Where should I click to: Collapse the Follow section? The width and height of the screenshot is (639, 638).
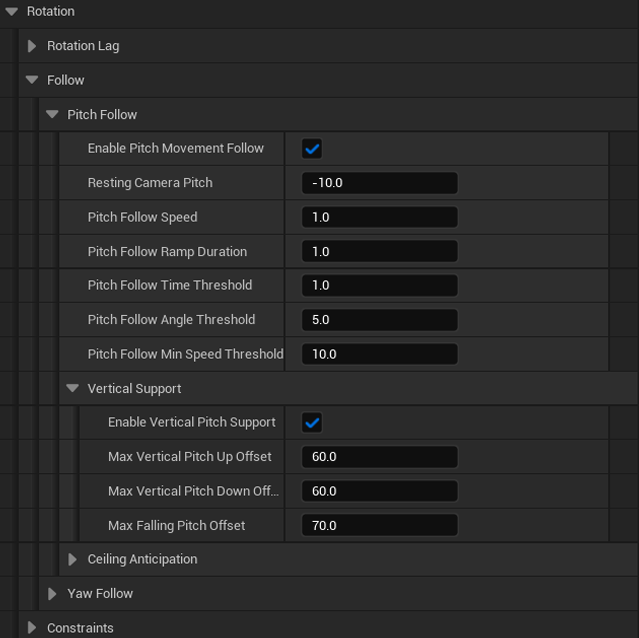(x=32, y=80)
